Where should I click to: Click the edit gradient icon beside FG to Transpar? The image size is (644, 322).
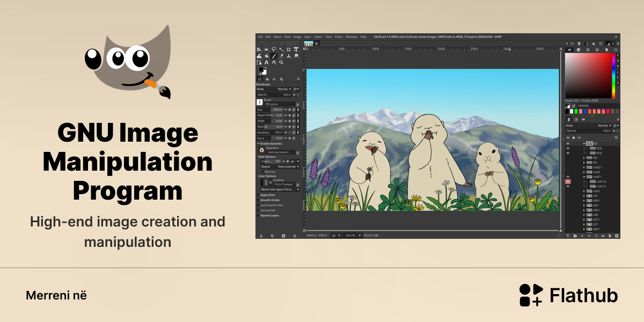point(297,185)
